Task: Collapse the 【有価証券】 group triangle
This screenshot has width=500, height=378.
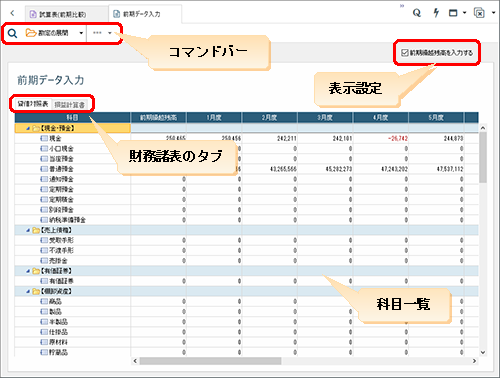Action: point(28,271)
